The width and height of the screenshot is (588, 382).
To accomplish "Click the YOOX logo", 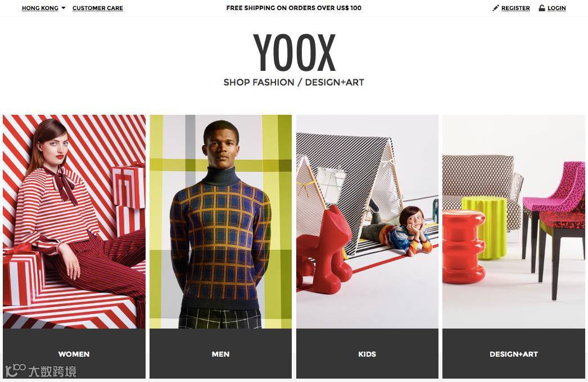I will 294,52.
